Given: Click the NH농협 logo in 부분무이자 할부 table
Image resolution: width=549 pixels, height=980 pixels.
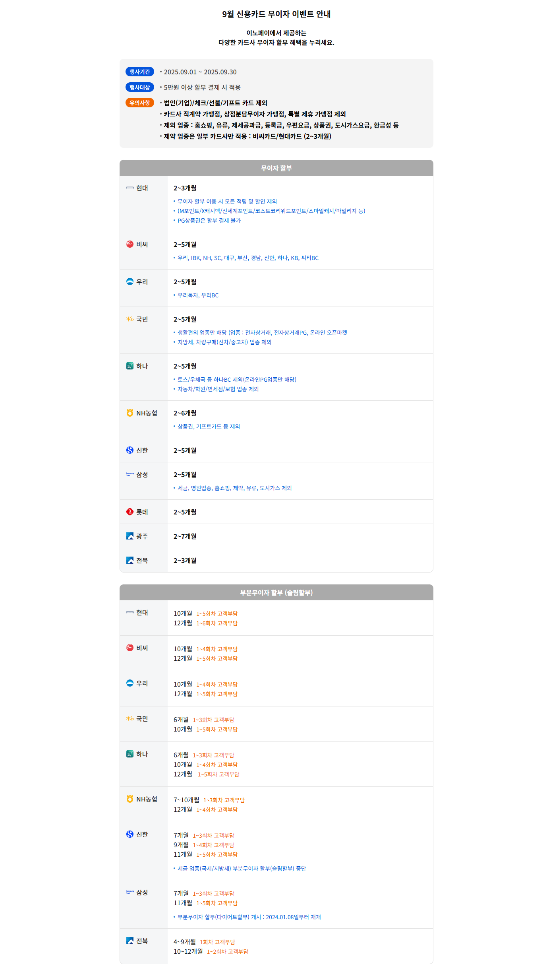Looking at the screenshot, I should coord(130,799).
